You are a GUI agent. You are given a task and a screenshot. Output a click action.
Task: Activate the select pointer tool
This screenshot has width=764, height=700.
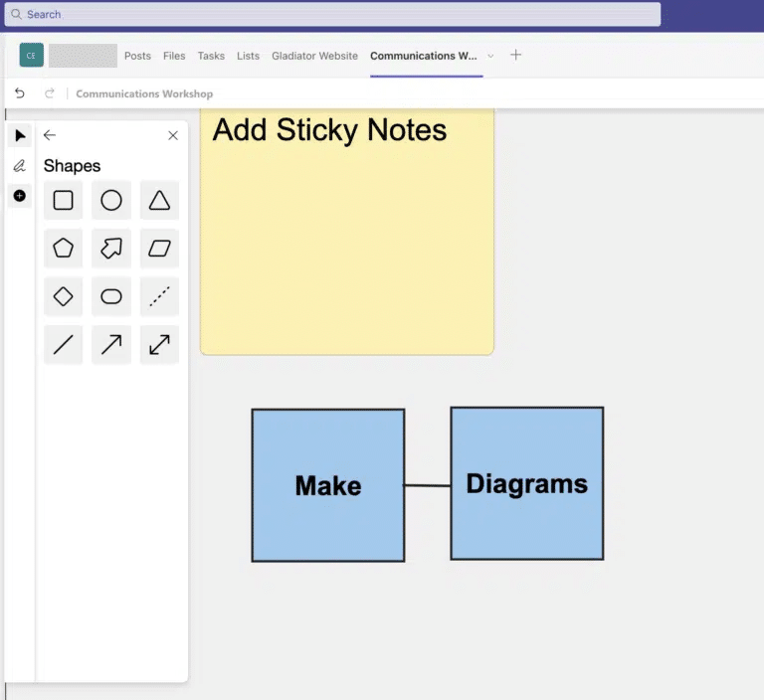tap(20, 136)
